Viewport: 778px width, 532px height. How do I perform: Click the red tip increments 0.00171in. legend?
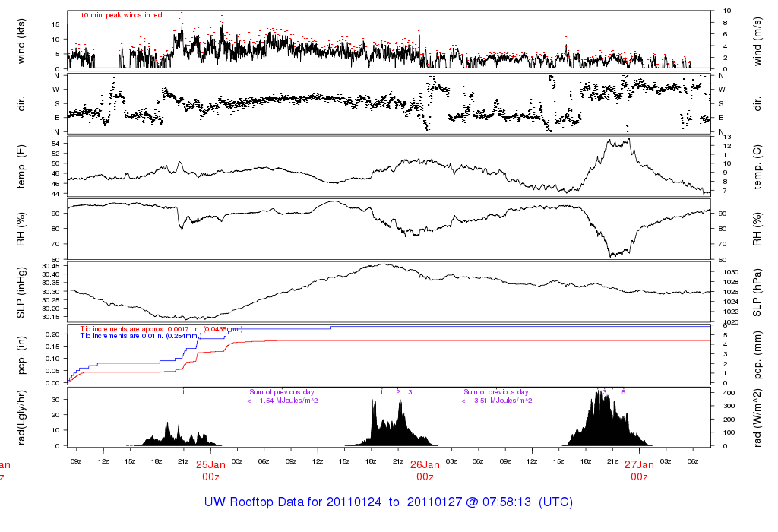click(x=161, y=328)
